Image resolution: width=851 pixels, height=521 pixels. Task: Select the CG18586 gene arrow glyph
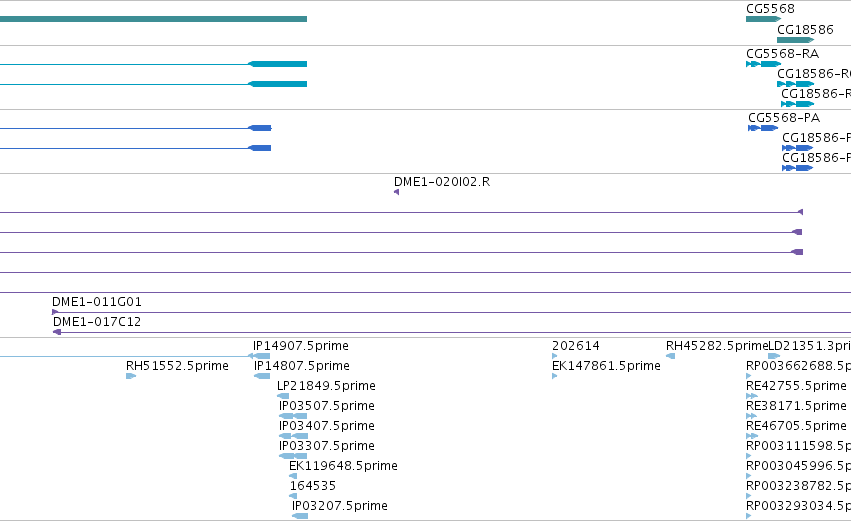796,40
